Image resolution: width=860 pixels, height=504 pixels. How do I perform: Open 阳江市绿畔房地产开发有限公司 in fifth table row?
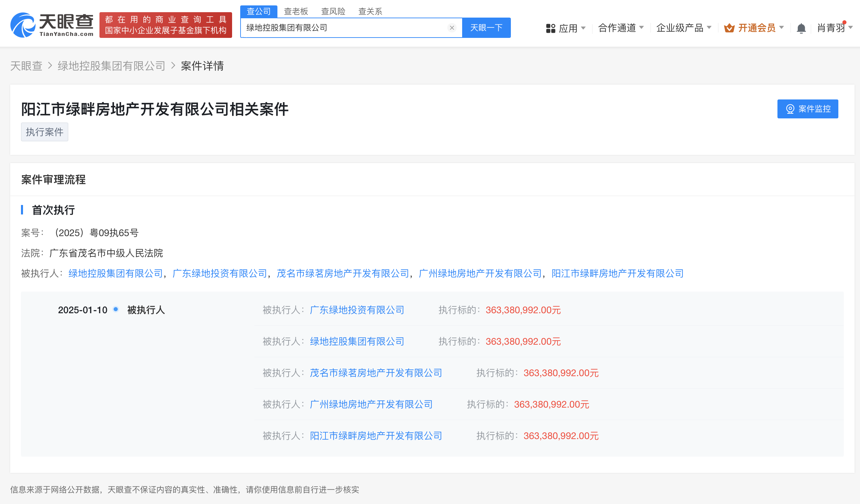click(x=376, y=435)
